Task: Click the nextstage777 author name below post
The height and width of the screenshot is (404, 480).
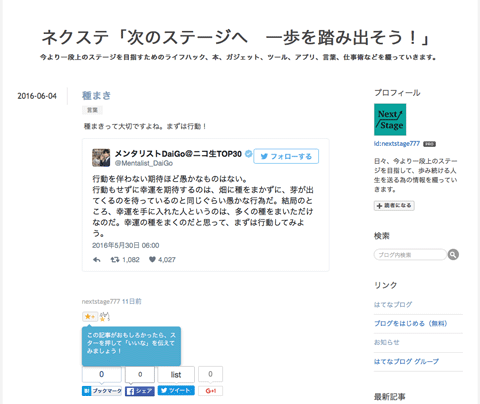Action: pyautogui.click(x=101, y=302)
